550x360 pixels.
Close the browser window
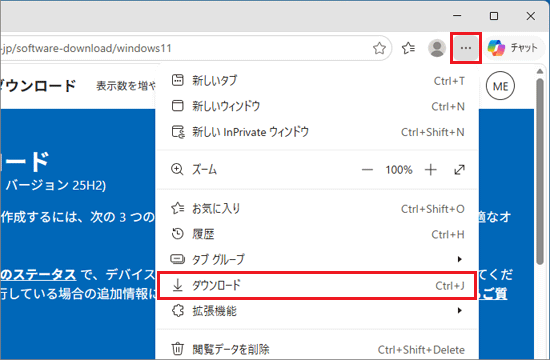tap(531, 16)
